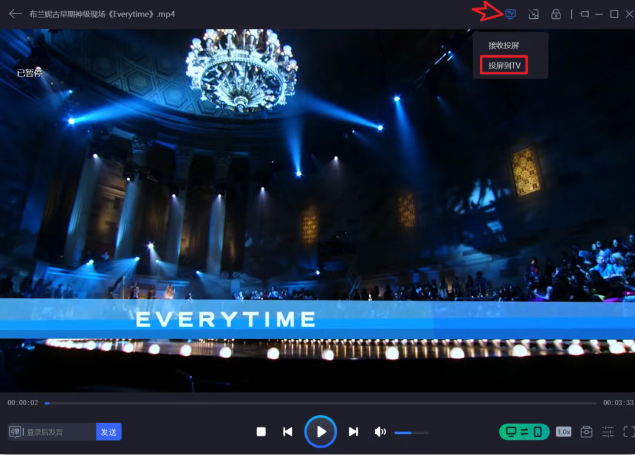The width and height of the screenshot is (635, 455).
Task: Toggle the danmaku 弹 icon
Action: coord(15,432)
